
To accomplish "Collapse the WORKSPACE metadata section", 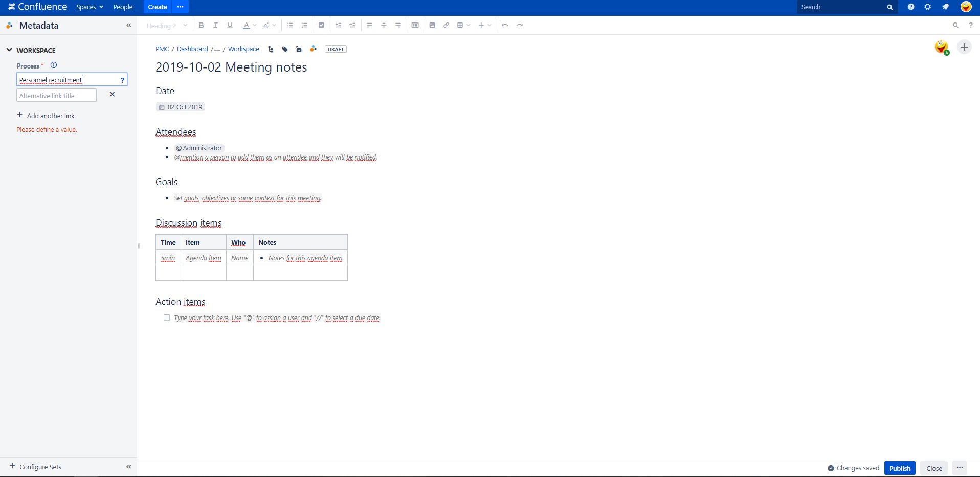I will click(x=9, y=50).
